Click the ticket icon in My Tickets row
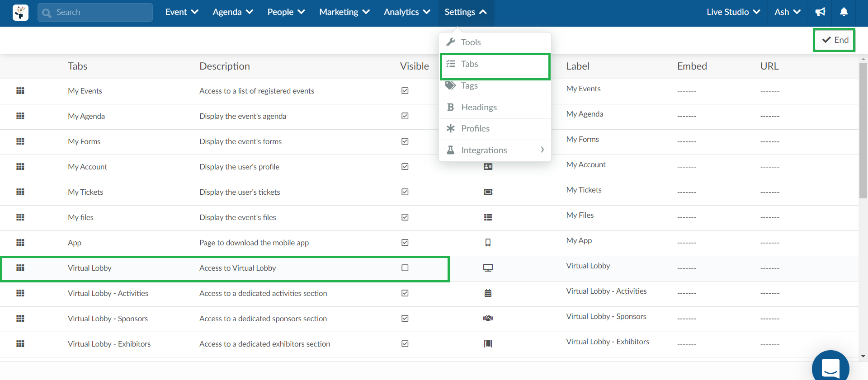 click(488, 192)
